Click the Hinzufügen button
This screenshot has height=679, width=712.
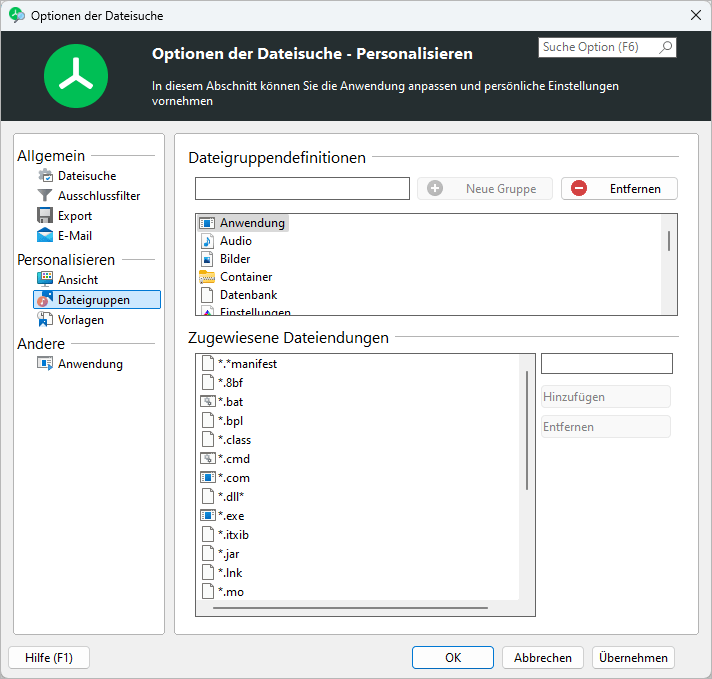coord(606,396)
